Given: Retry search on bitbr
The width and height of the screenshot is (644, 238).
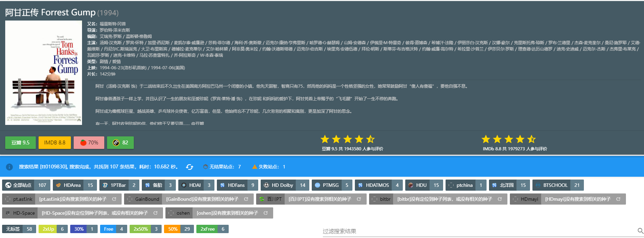Looking at the screenshot, I should click(500, 199).
